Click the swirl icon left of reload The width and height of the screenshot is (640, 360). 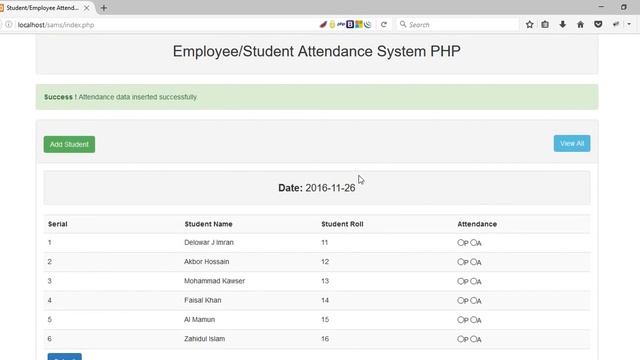(x=368, y=24)
